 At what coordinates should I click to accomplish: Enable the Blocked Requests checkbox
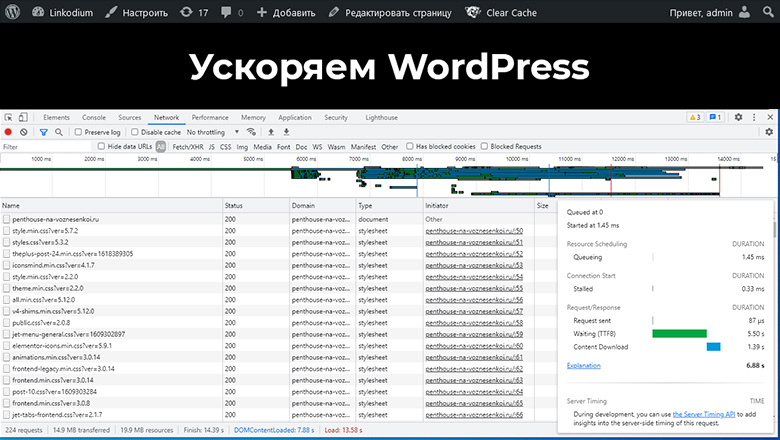point(484,146)
